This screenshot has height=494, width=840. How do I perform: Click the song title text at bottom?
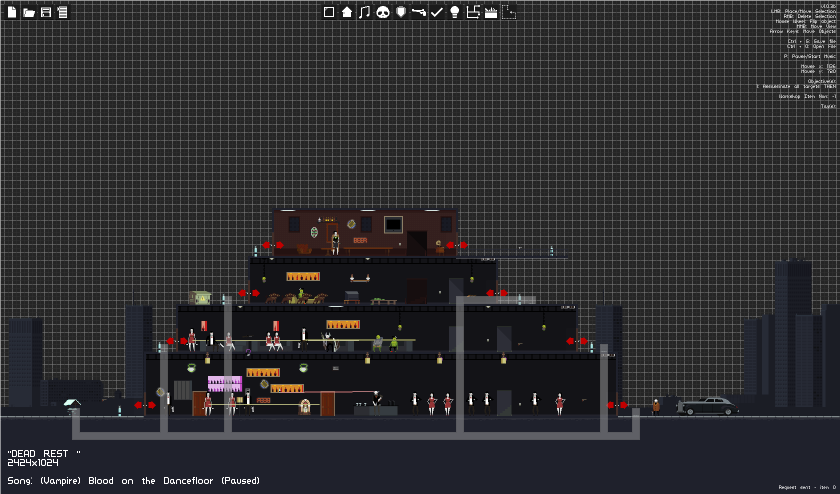[133, 481]
